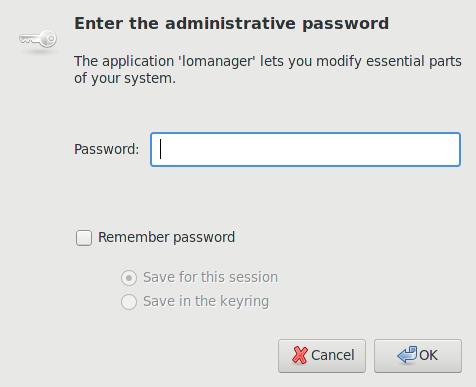This screenshot has width=476, height=387.
Task: Select the Save in the keyring radio button
Action: [x=129, y=302]
